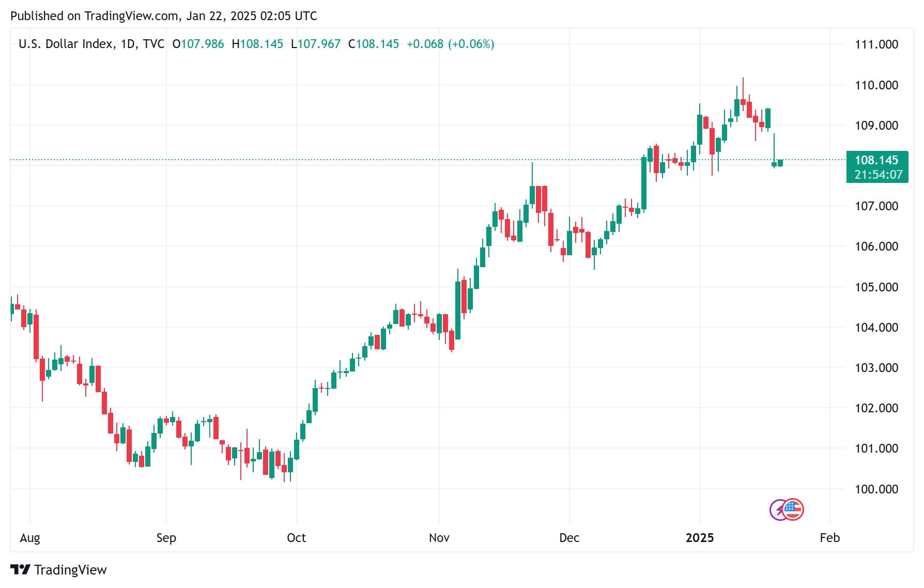This screenshot has width=924, height=588.
Task: Select the Aug label on time axis
Action: [30, 538]
